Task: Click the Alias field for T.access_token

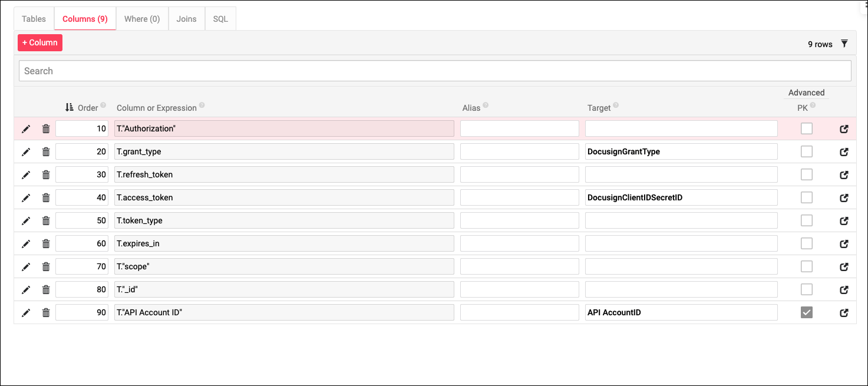Action: pyautogui.click(x=519, y=198)
